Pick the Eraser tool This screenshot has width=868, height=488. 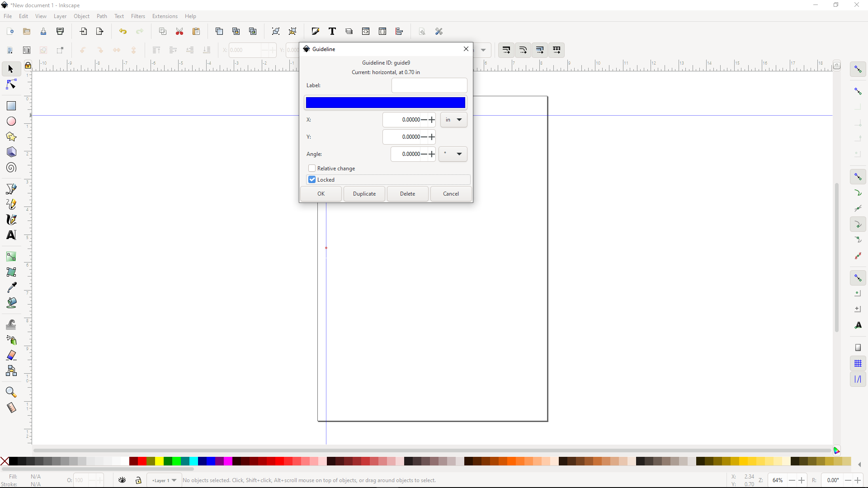pos(11,356)
